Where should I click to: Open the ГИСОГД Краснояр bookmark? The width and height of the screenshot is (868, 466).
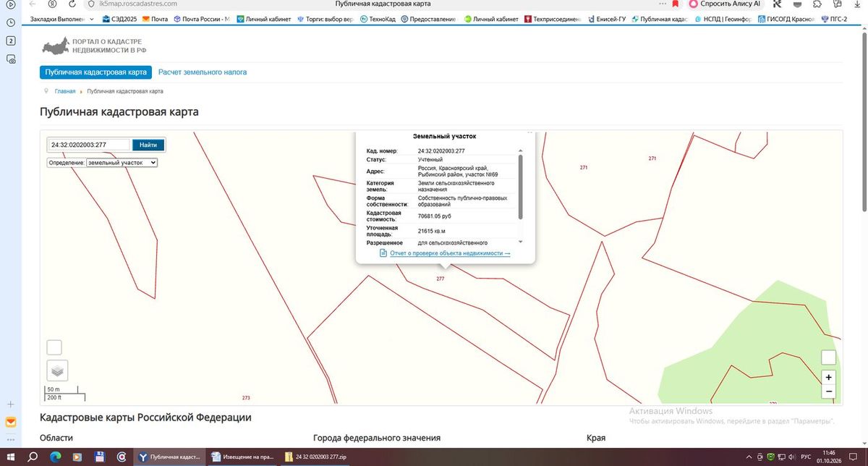pos(786,19)
